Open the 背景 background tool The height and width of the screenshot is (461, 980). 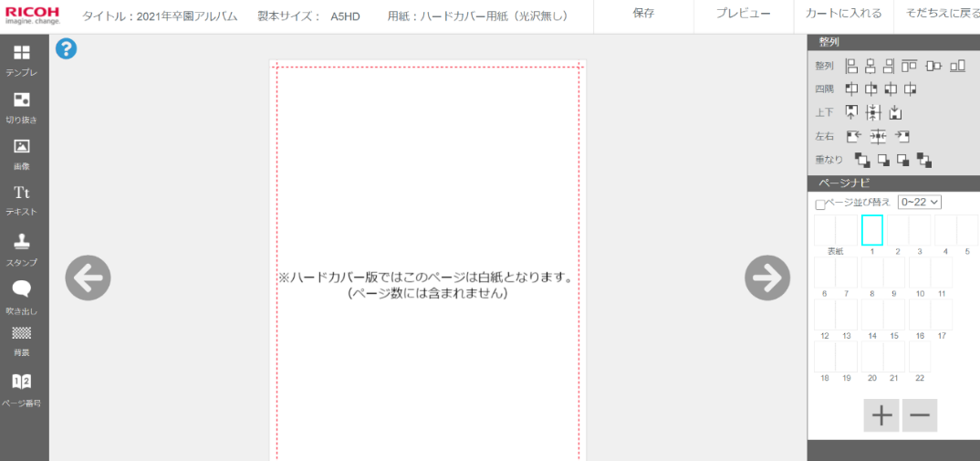22,339
